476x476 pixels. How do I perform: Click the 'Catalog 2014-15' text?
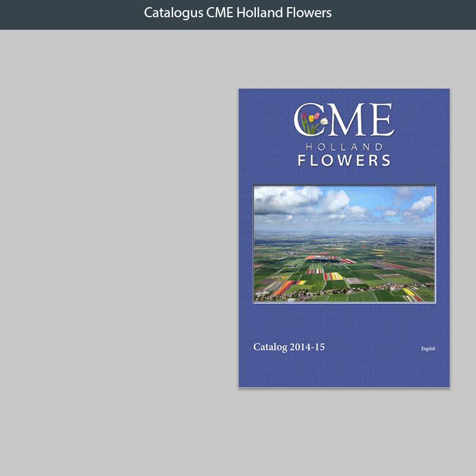[x=289, y=347]
